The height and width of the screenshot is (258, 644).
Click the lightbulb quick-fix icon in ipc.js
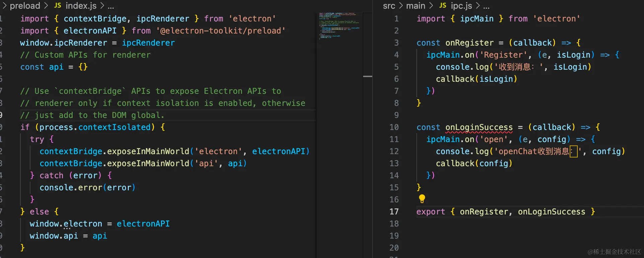pos(422,199)
